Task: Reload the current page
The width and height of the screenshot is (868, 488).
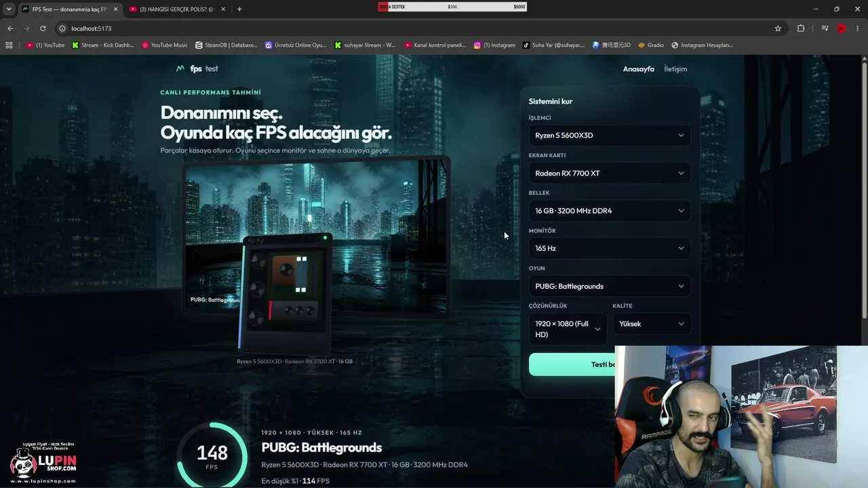Action: (x=43, y=28)
